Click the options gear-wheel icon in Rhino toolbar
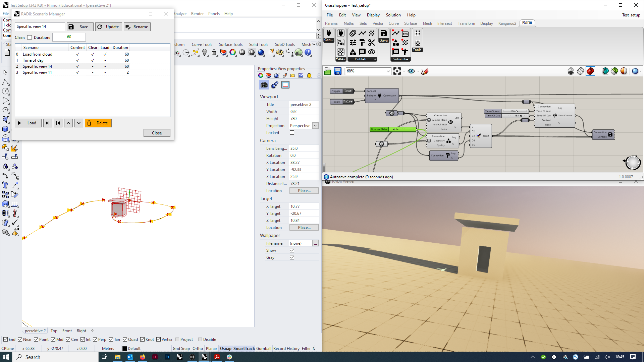 pyautogui.click(x=280, y=53)
